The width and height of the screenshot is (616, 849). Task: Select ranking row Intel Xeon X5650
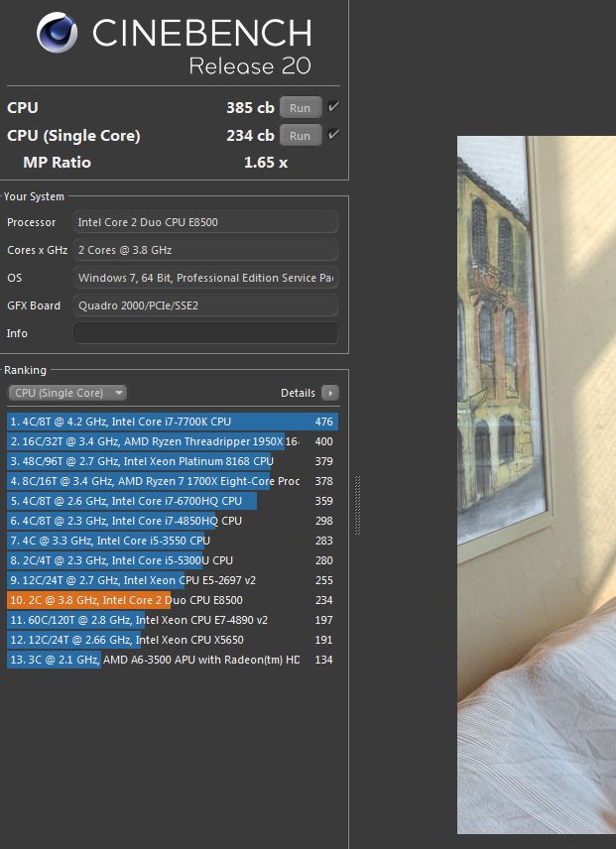pyautogui.click(x=173, y=640)
